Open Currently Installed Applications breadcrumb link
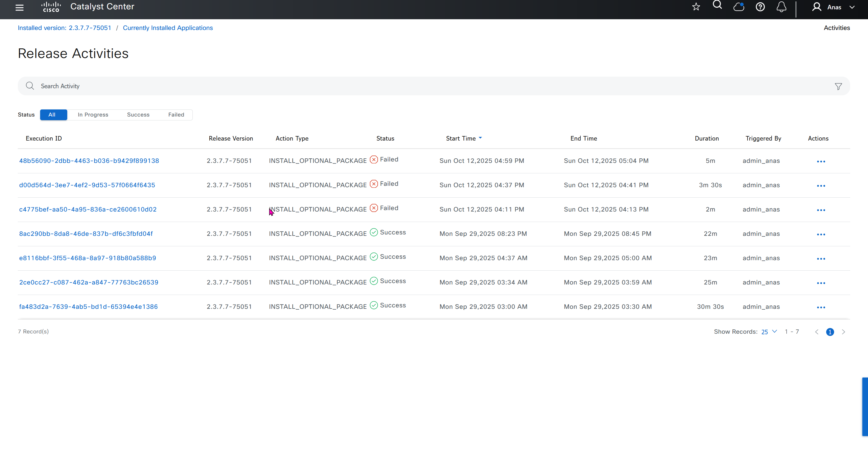The width and height of the screenshot is (868, 468). [168, 28]
